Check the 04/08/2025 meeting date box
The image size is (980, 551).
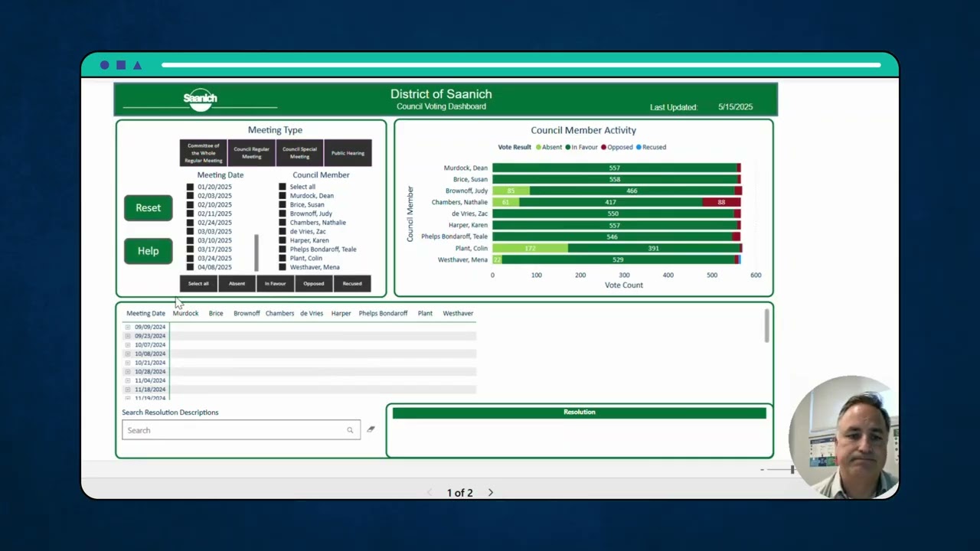[x=190, y=267]
